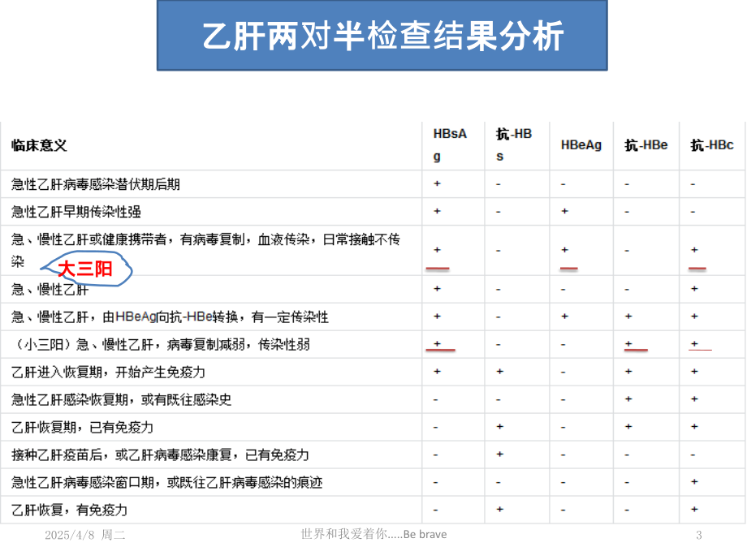Click the (小三阳) row text

tap(161, 344)
